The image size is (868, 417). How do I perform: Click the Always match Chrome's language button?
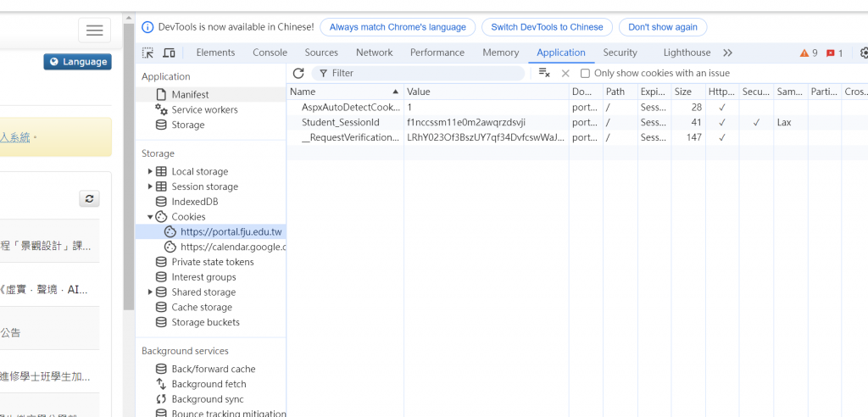point(398,27)
